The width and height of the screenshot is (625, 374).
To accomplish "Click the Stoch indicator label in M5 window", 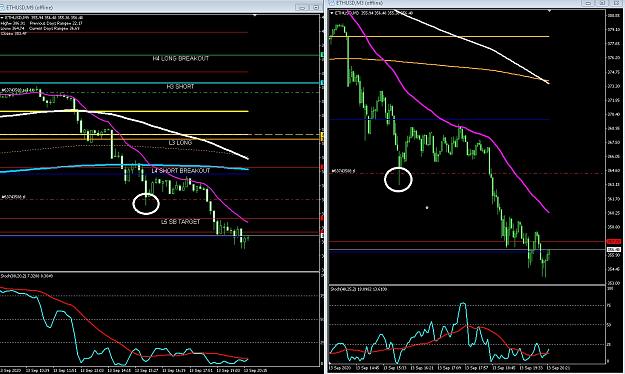I will pos(27,276).
